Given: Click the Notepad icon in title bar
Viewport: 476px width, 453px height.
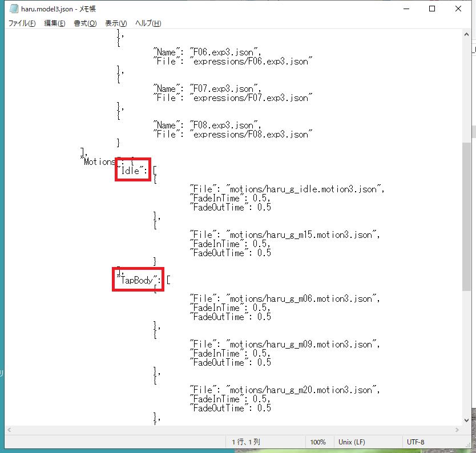Looking at the screenshot, I should (14, 9).
